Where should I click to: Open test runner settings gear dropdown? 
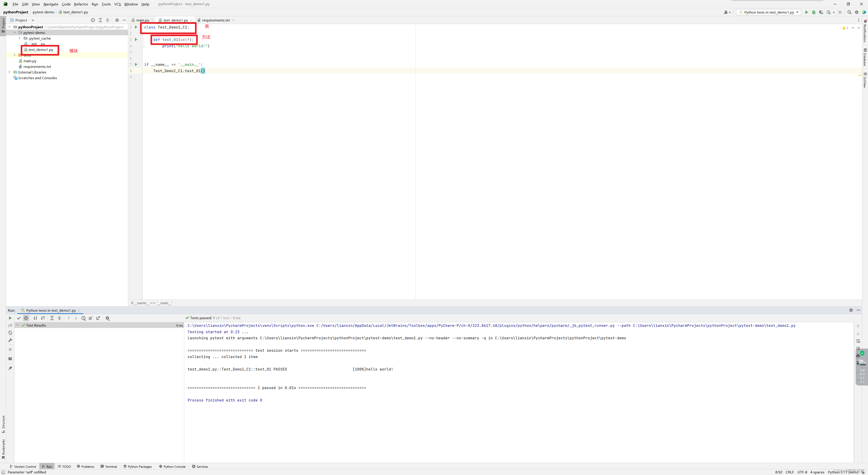108,318
